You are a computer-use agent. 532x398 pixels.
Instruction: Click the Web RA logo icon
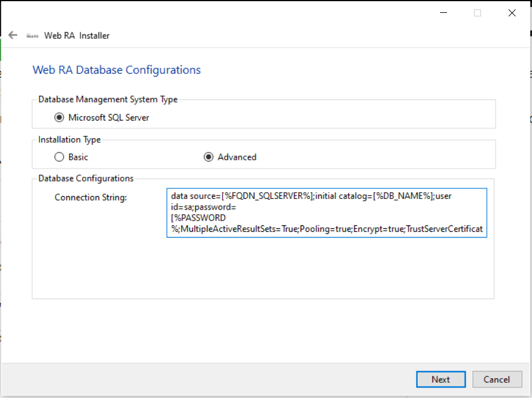tap(33, 36)
